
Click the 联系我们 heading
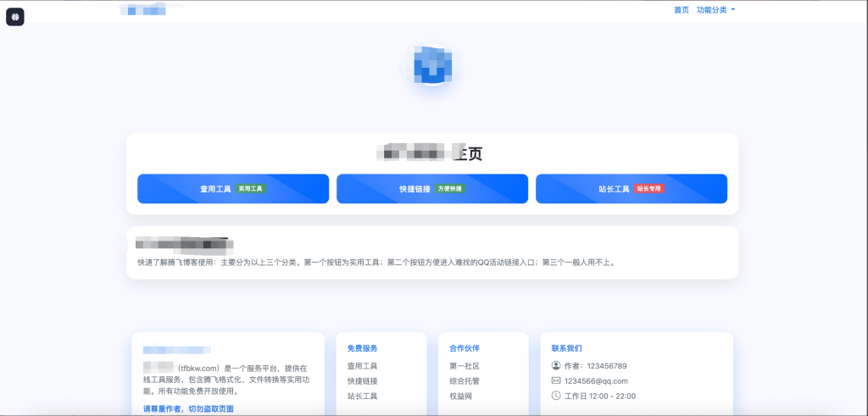click(x=567, y=348)
